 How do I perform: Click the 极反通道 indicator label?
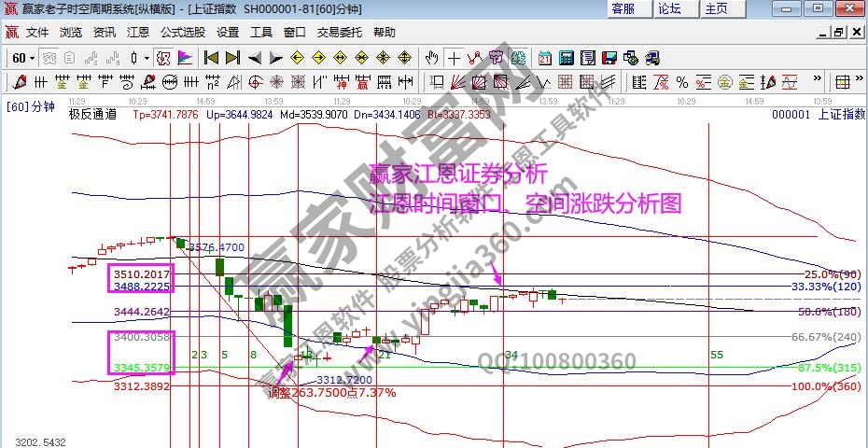(92, 114)
